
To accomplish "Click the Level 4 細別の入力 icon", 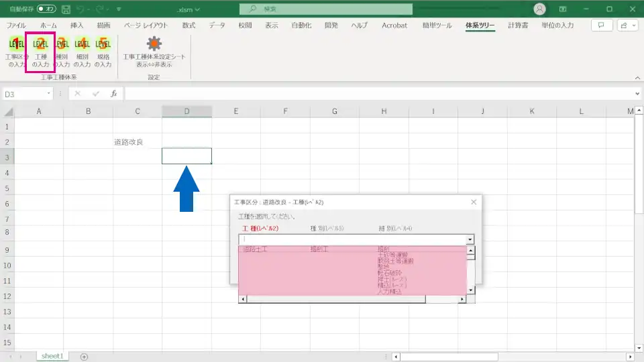I will coord(82,45).
